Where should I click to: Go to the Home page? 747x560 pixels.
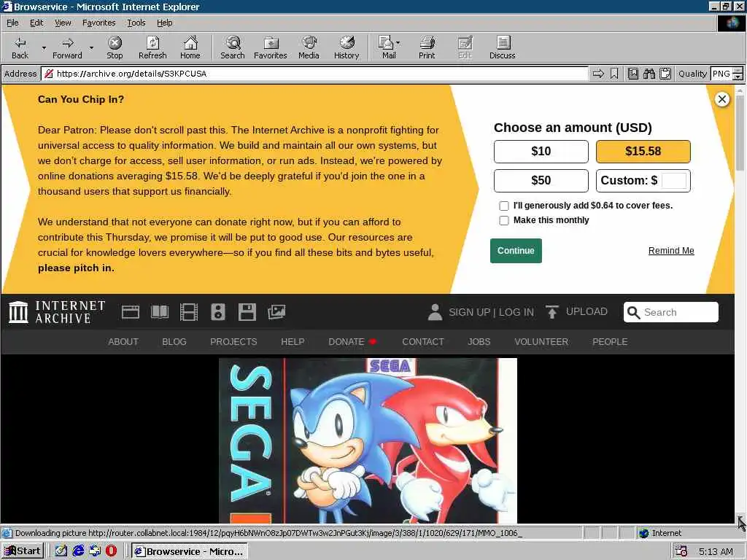pyautogui.click(x=190, y=47)
